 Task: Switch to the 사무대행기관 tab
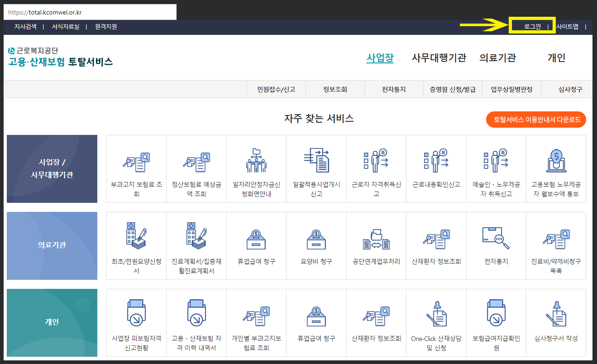(439, 58)
